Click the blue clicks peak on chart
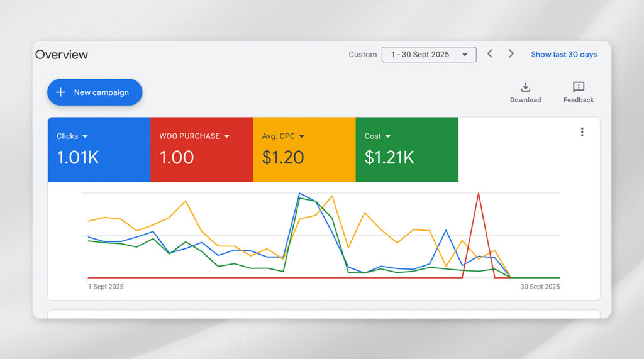The width and height of the screenshot is (644, 359). coord(300,194)
